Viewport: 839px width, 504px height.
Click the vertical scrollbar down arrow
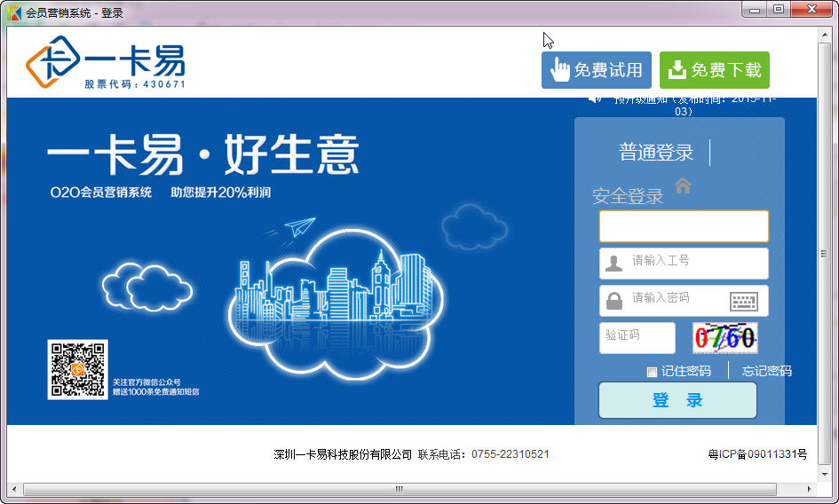826,475
